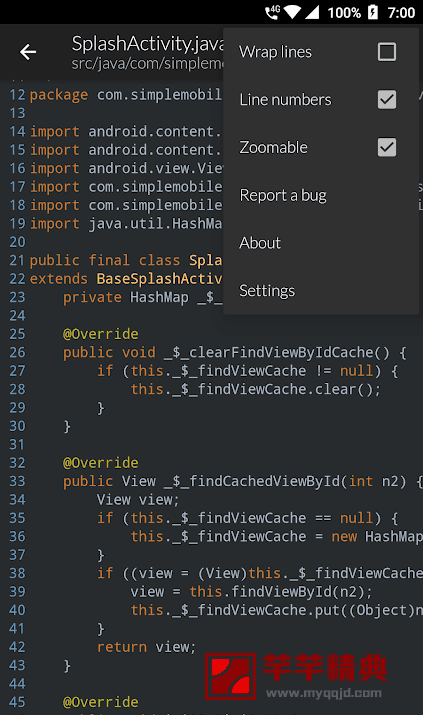This screenshot has width=423, height=715.
Task: Tap @Override annotation on line 32
Action: (x=100, y=463)
